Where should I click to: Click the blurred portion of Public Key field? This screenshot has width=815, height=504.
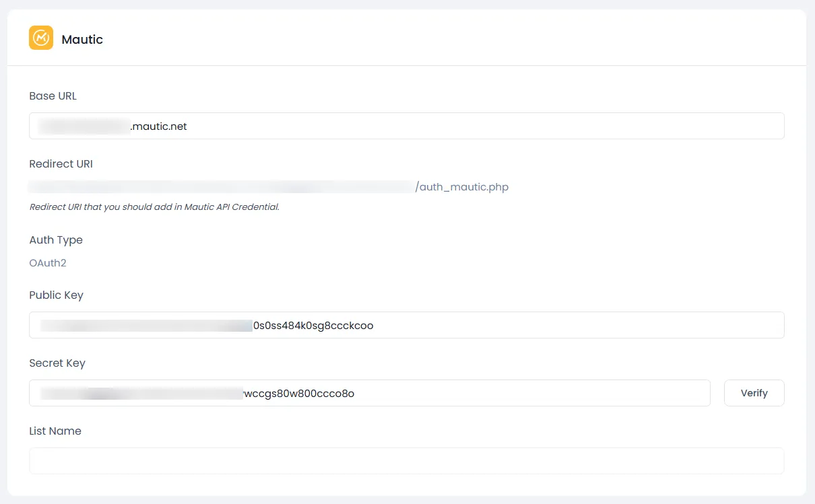point(145,326)
